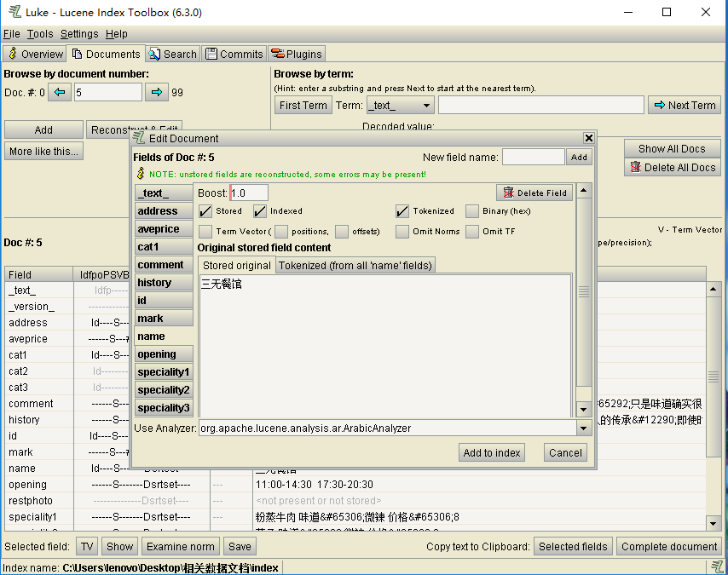The image size is (728, 575).
Task: Toggle the Stored checkbox
Action: point(205,211)
